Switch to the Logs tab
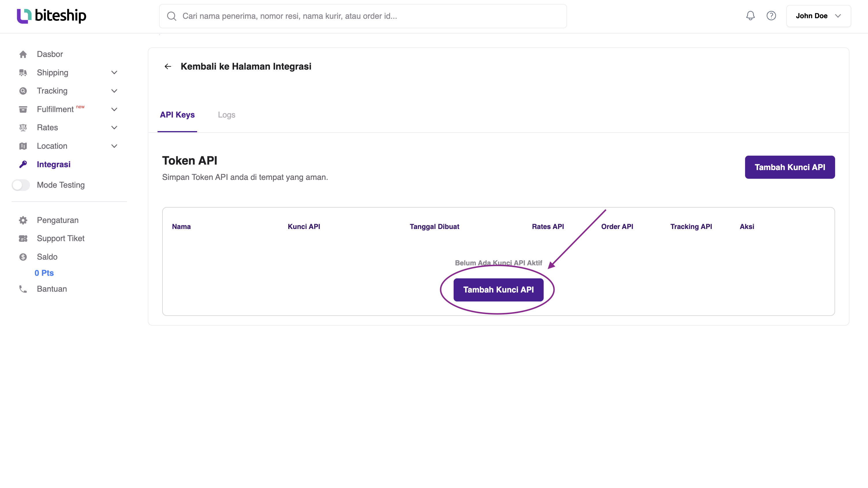 point(227,115)
